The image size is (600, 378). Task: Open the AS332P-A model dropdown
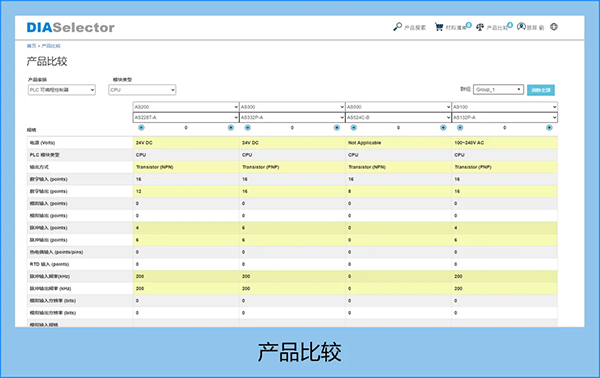[292, 117]
